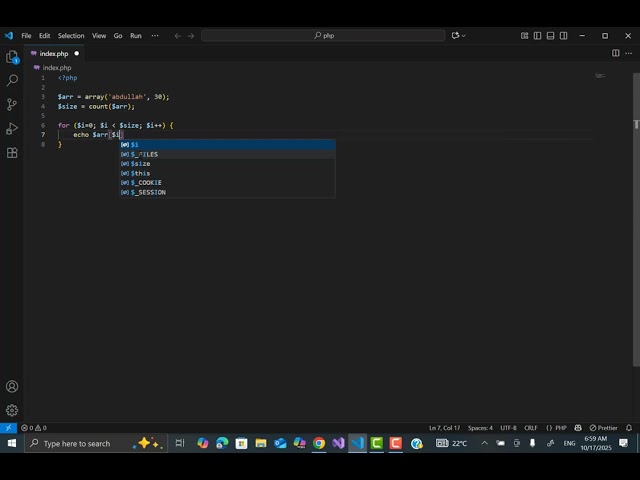Toggle the secondary side bar
This screenshot has height=480, width=640.
(x=563, y=36)
